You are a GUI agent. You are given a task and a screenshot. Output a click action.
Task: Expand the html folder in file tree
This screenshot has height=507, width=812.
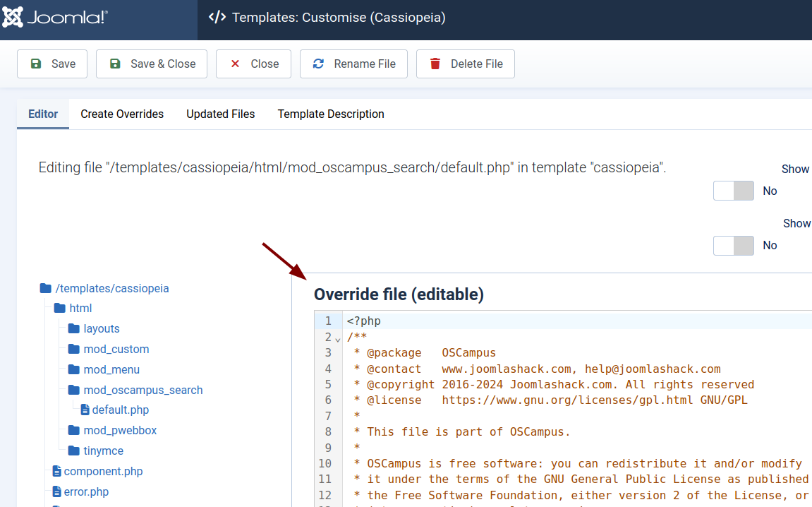80,308
